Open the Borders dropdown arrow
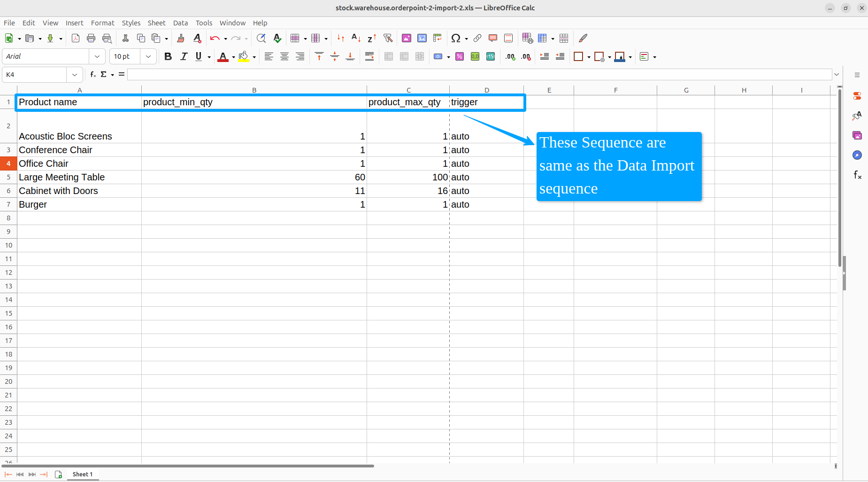Viewport: 868px width, 482px height. [589, 57]
